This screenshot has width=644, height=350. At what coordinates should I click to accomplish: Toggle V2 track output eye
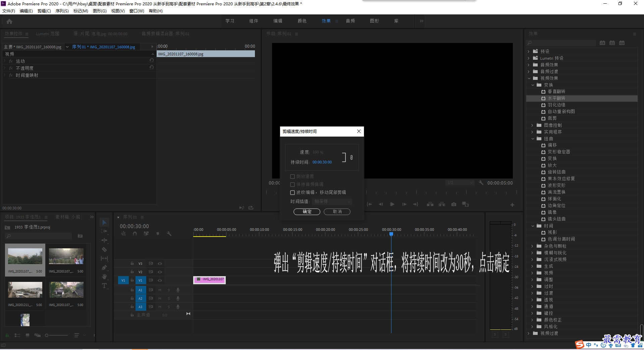point(160,272)
